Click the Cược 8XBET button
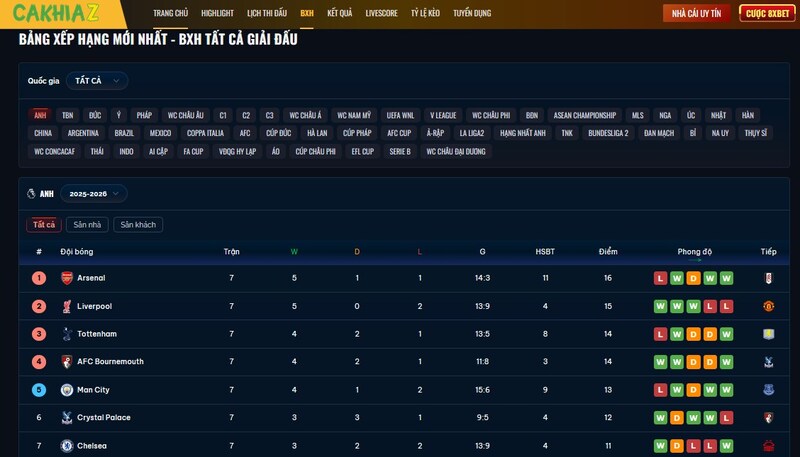This screenshot has width=800, height=457. pos(767,14)
